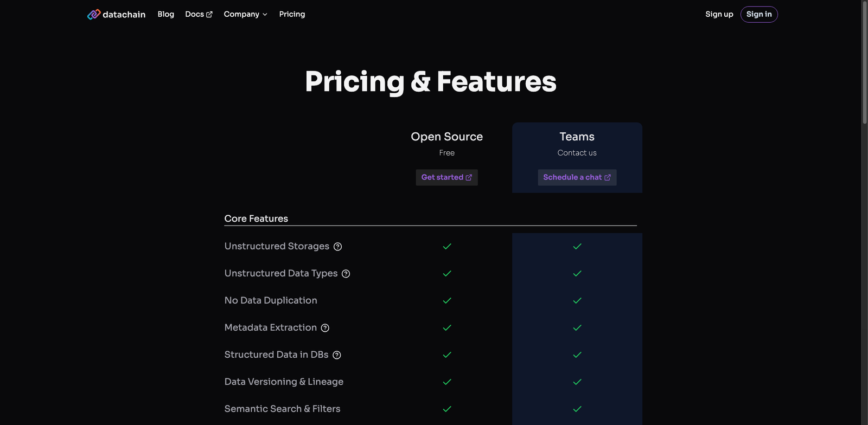The width and height of the screenshot is (868, 425).
Task: Click the Unstructured Storages feature label
Action: 277,246
